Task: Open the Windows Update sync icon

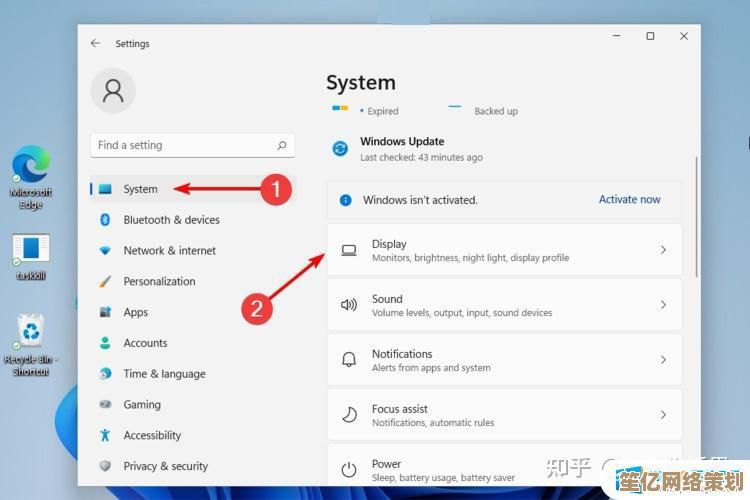Action: point(340,149)
